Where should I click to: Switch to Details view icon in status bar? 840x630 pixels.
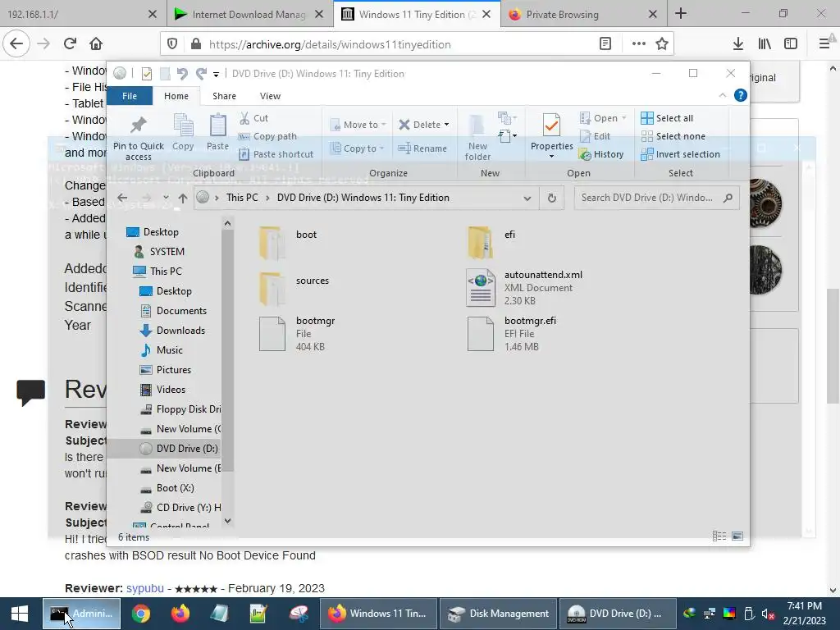(719, 536)
